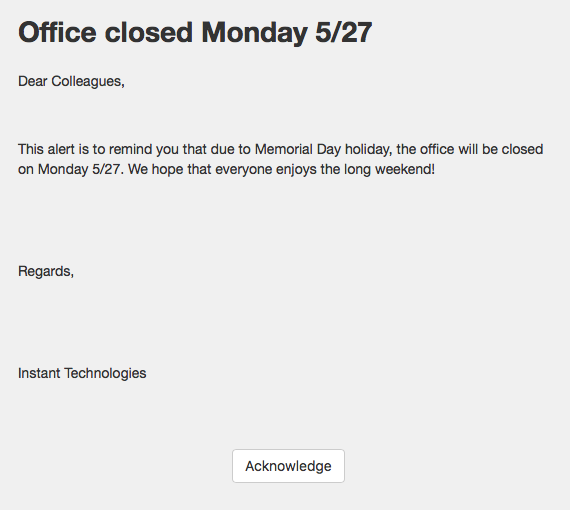Select the 'Office closed Monday 5/27' heading
Viewport: 570px width, 510px height.
[195, 32]
